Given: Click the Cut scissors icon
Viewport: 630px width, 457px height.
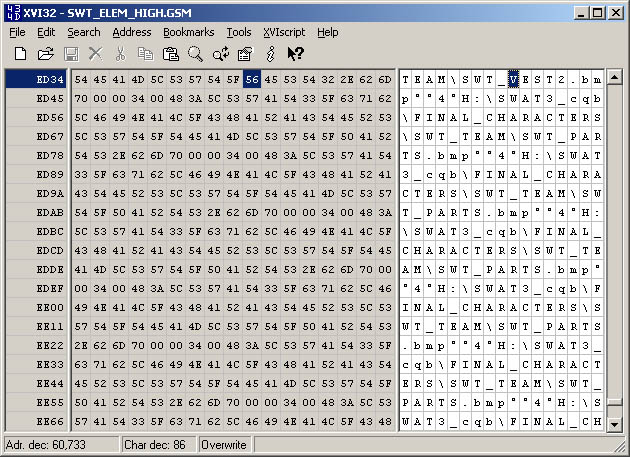Looking at the screenshot, I should [x=120, y=53].
